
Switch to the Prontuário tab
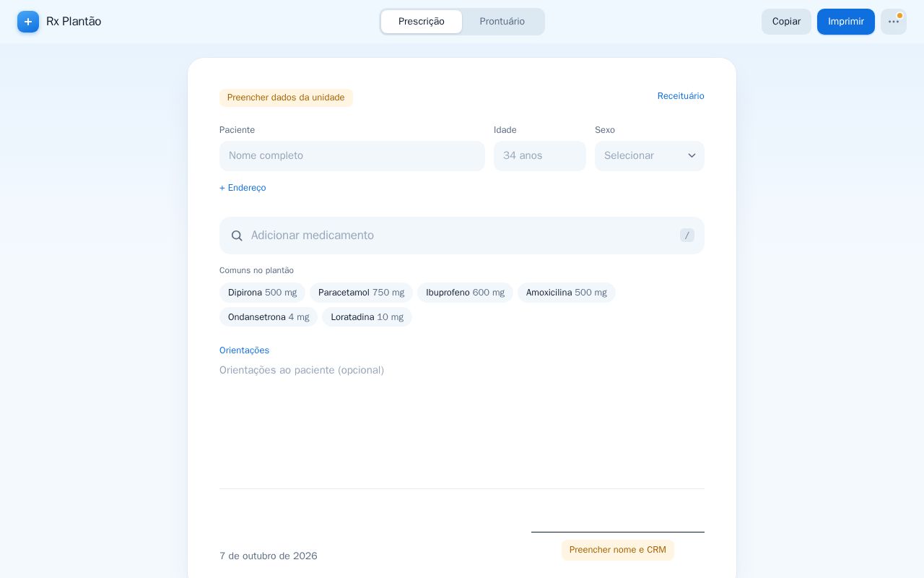click(502, 22)
